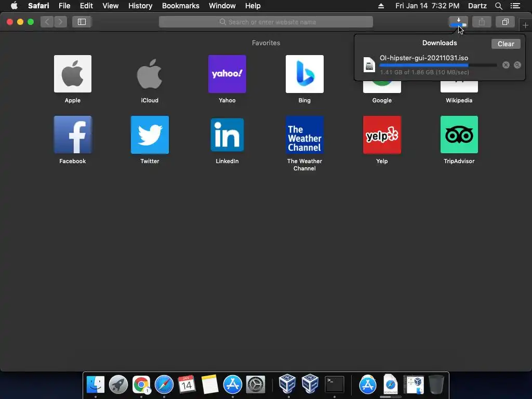The height and width of the screenshot is (399, 532).
Task: Open the Facebook favorite tile
Action: click(x=73, y=135)
